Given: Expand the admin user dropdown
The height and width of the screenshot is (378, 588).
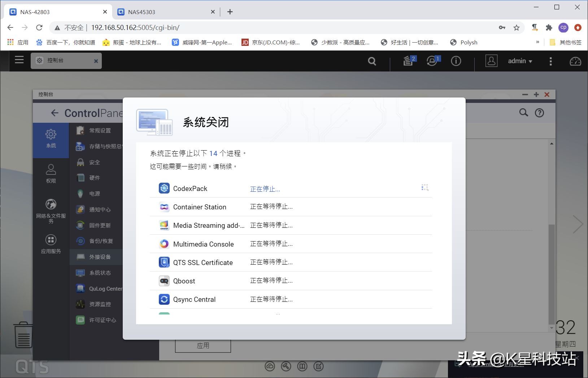Looking at the screenshot, I should pyautogui.click(x=520, y=61).
